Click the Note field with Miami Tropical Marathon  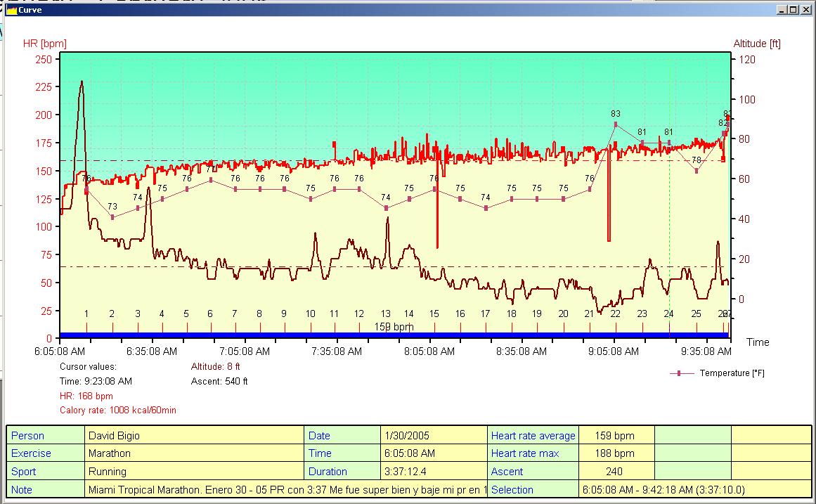(x=287, y=489)
